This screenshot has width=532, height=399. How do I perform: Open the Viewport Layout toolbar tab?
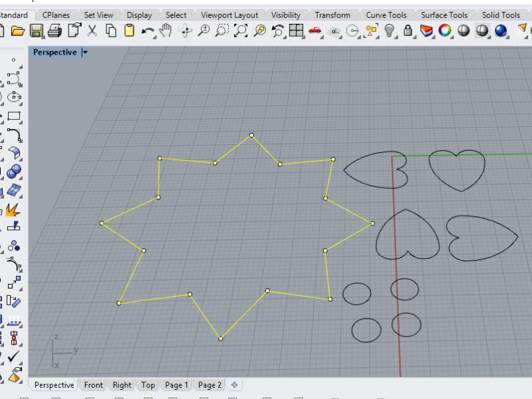tap(229, 15)
